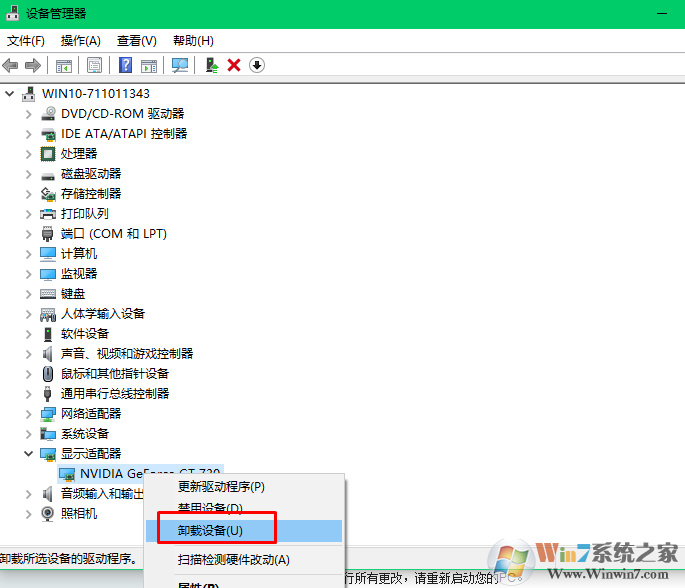Collapse the 显示适配器 category

coord(28,454)
